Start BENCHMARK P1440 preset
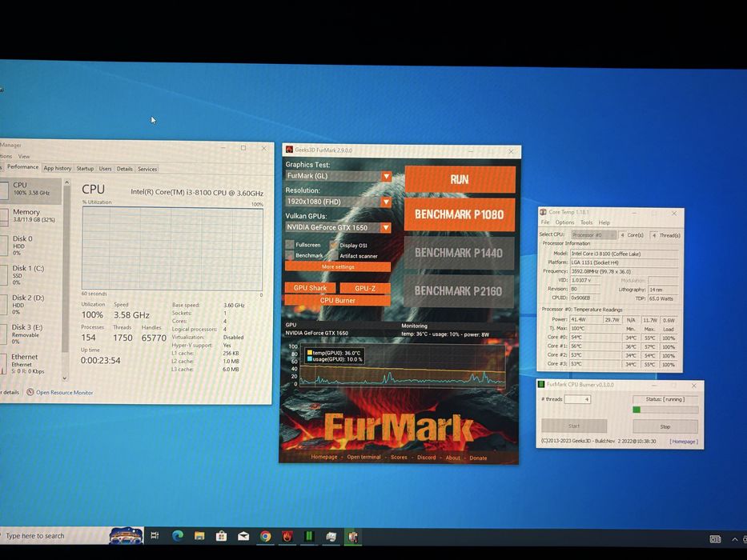 point(459,253)
